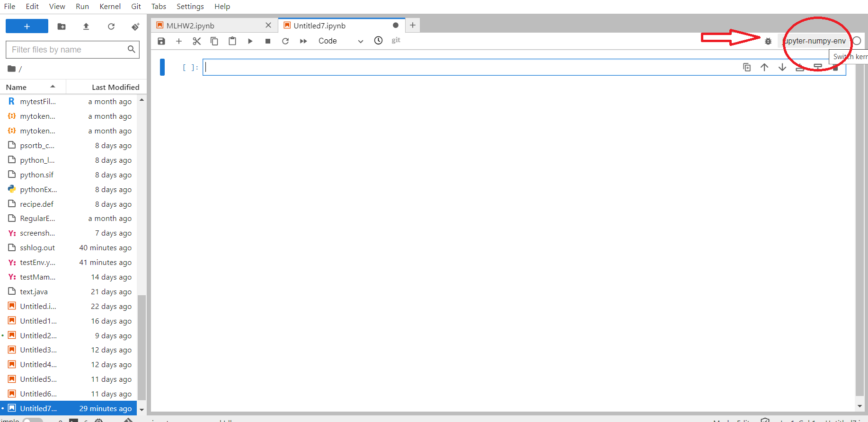The image size is (868, 422).
Task: Cut the selected cell with scissors icon
Action: click(x=197, y=41)
